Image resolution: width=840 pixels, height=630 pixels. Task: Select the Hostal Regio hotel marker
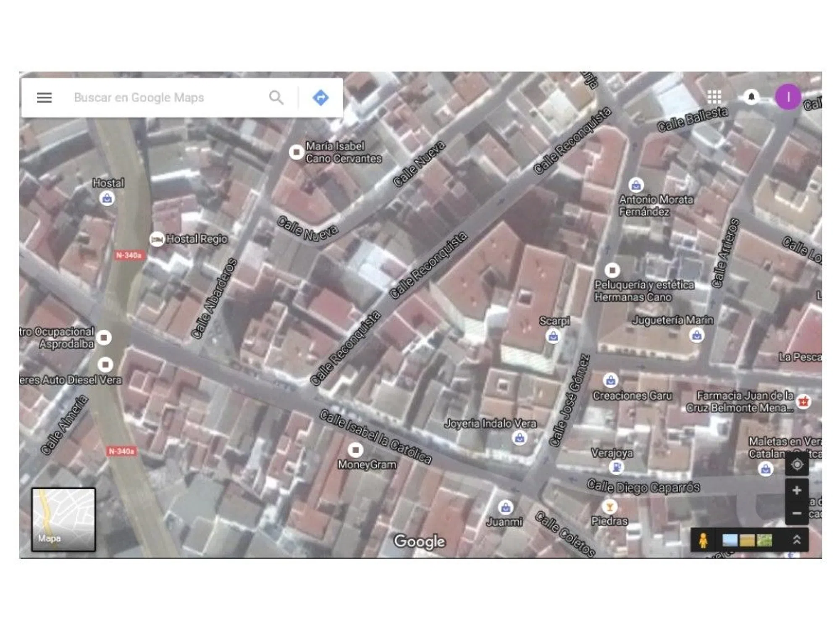click(157, 239)
